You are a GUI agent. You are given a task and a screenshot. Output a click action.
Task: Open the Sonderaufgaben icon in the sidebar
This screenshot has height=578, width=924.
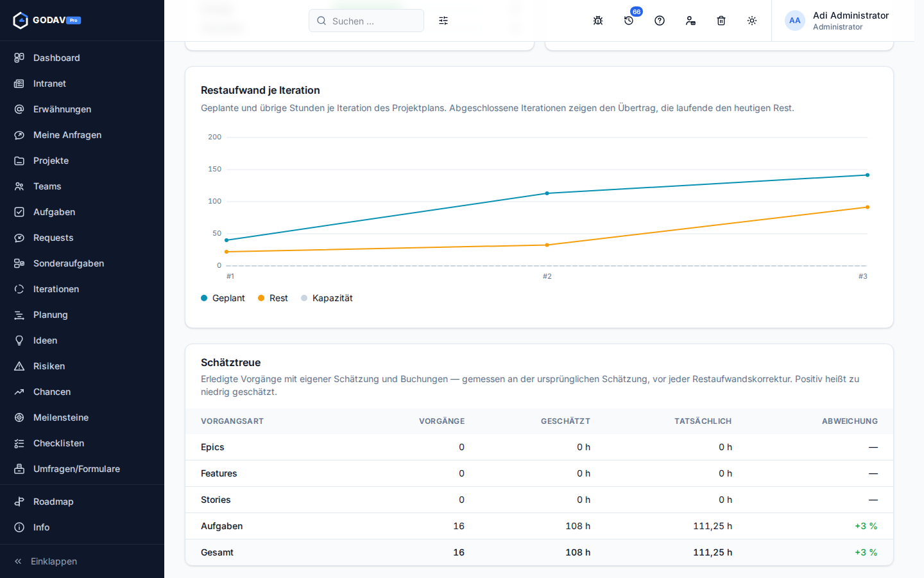[19, 263]
